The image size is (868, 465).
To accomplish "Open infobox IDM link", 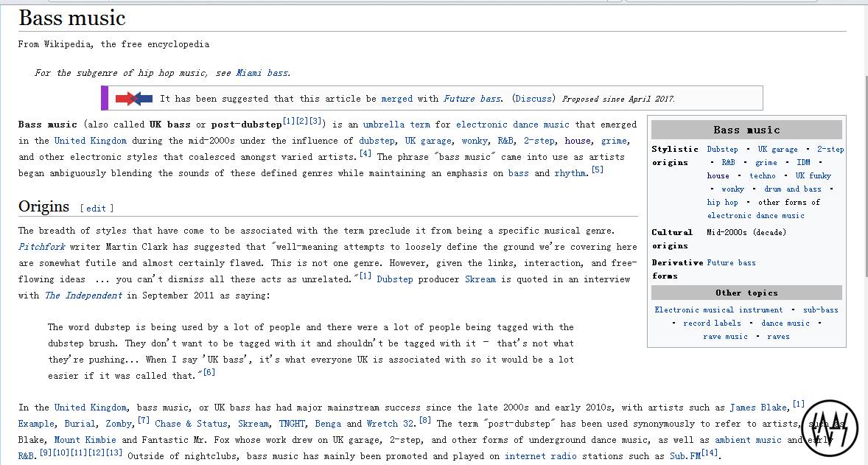I will coord(803,163).
